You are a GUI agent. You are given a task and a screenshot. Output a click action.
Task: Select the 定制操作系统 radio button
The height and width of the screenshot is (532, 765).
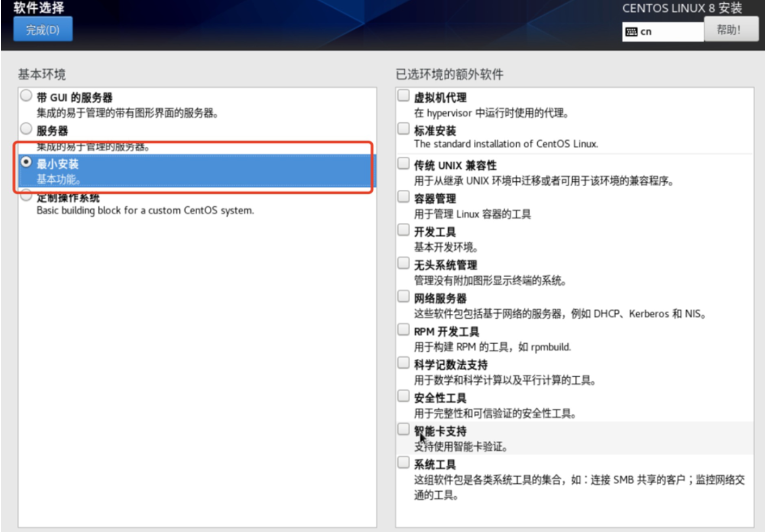tap(26, 195)
